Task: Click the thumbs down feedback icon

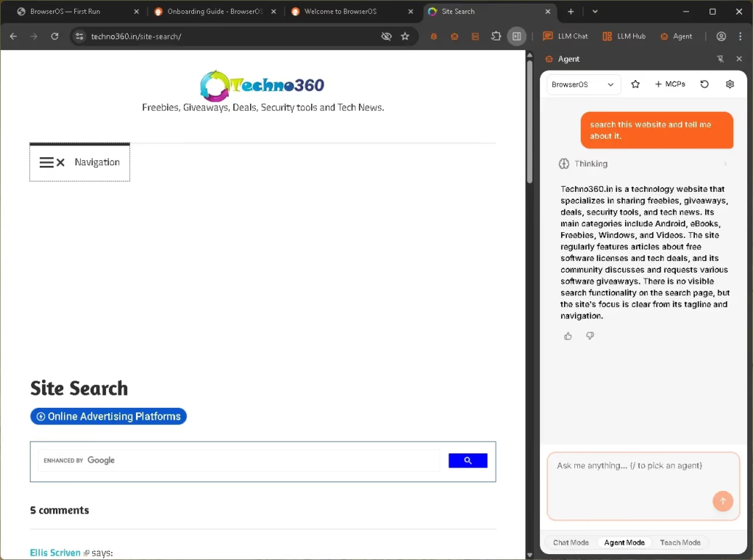Action: click(590, 336)
